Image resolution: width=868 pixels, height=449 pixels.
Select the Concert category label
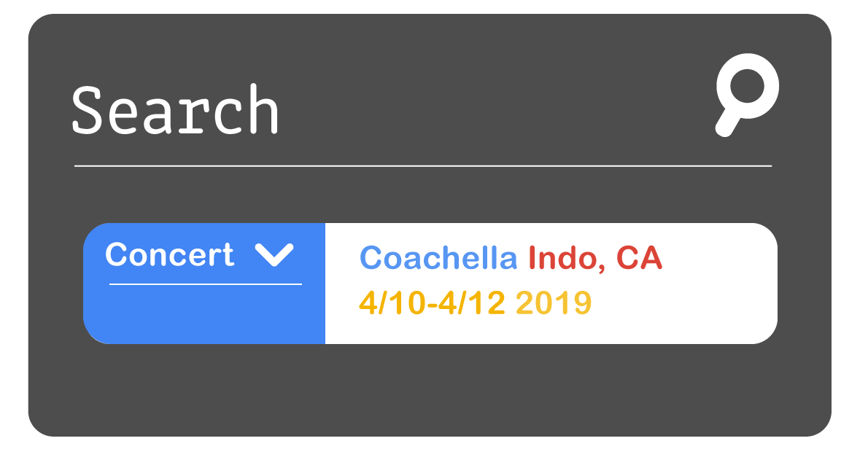pyautogui.click(x=169, y=255)
